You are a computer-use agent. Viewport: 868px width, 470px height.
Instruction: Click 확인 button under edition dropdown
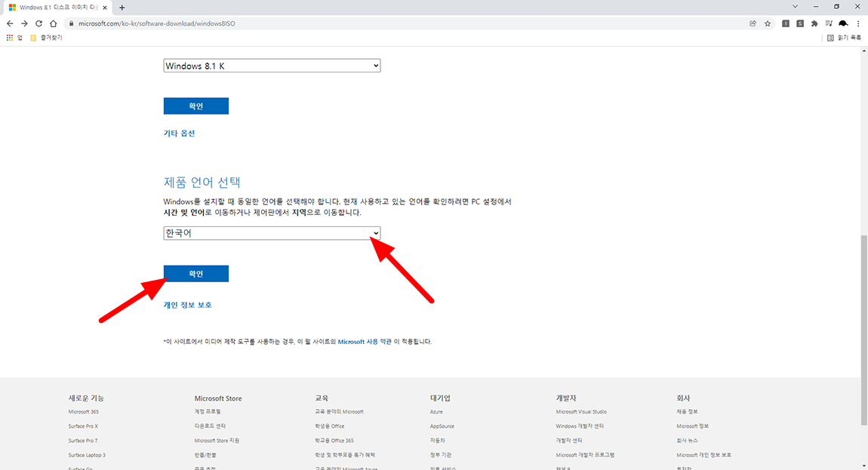coord(196,106)
